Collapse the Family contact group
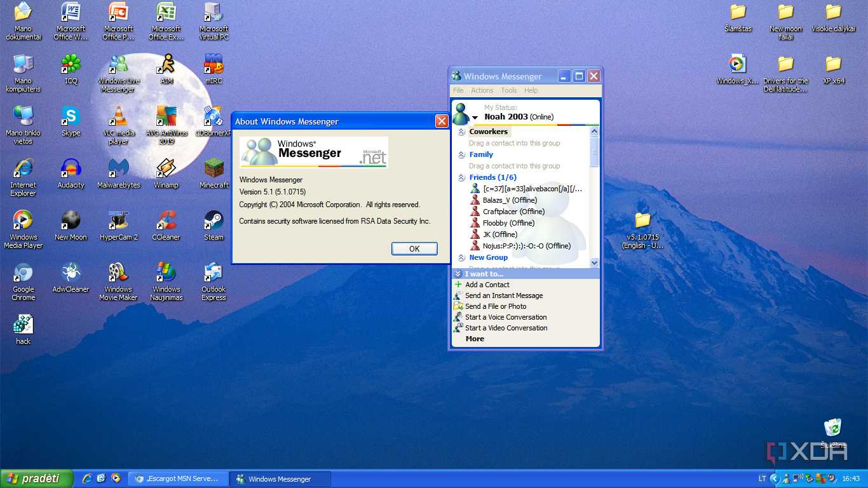Viewport: 868px width, 488px height. tap(461, 155)
